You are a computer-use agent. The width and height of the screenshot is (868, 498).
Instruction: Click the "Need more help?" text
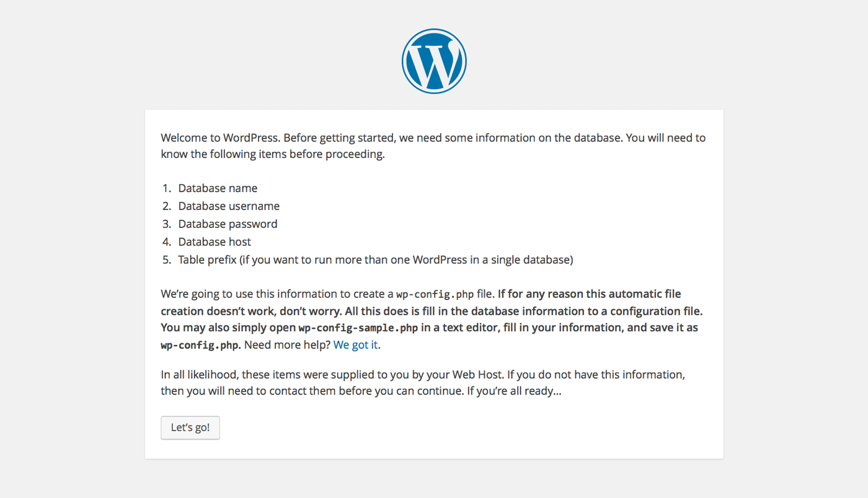(x=287, y=345)
